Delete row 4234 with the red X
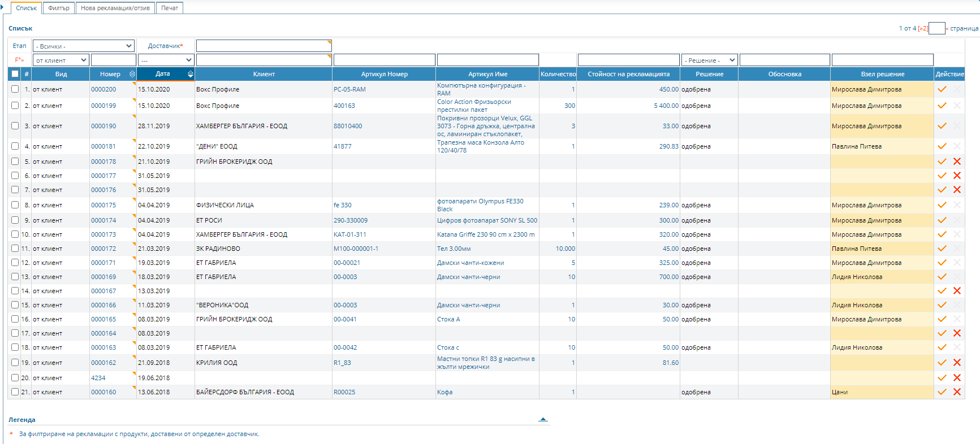This screenshot has height=444, width=980. click(x=957, y=378)
